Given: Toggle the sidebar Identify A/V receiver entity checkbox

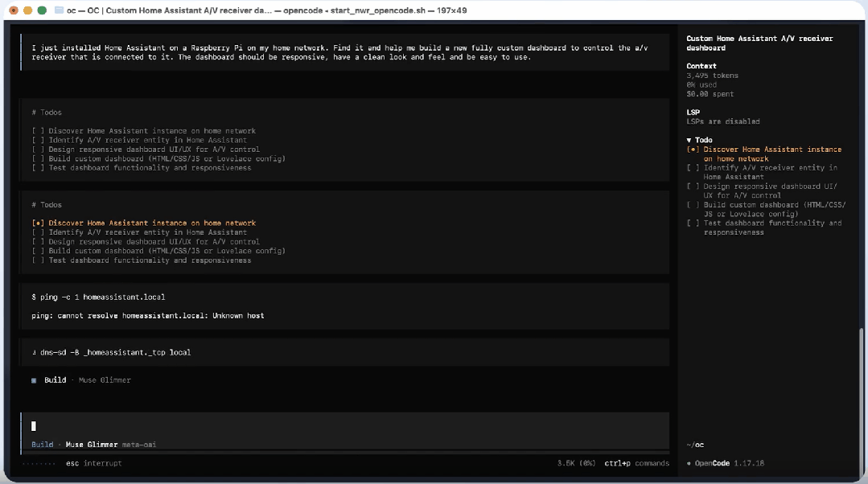Looking at the screenshot, I should (x=693, y=168).
